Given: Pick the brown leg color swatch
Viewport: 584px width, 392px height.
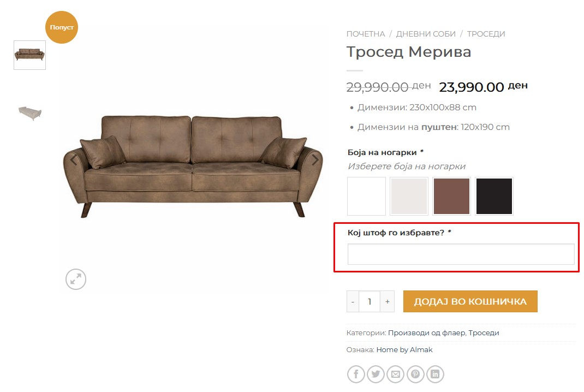Looking at the screenshot, I should [x=451, y=196].
